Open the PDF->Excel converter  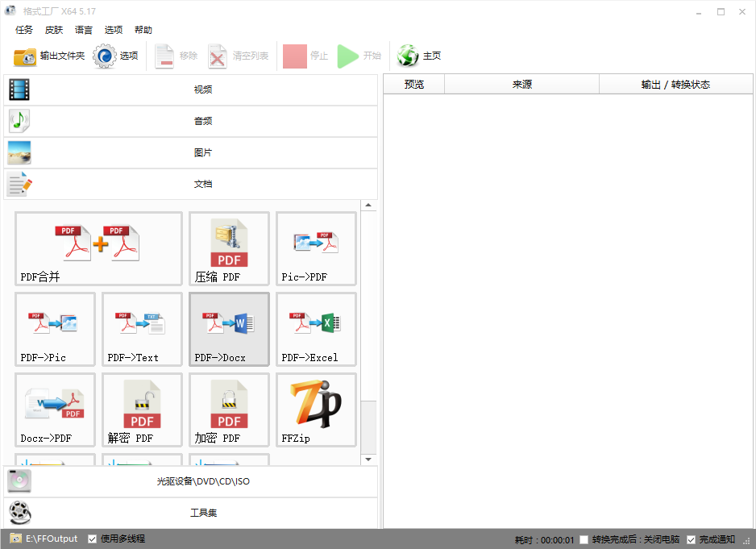pos(316,329)
